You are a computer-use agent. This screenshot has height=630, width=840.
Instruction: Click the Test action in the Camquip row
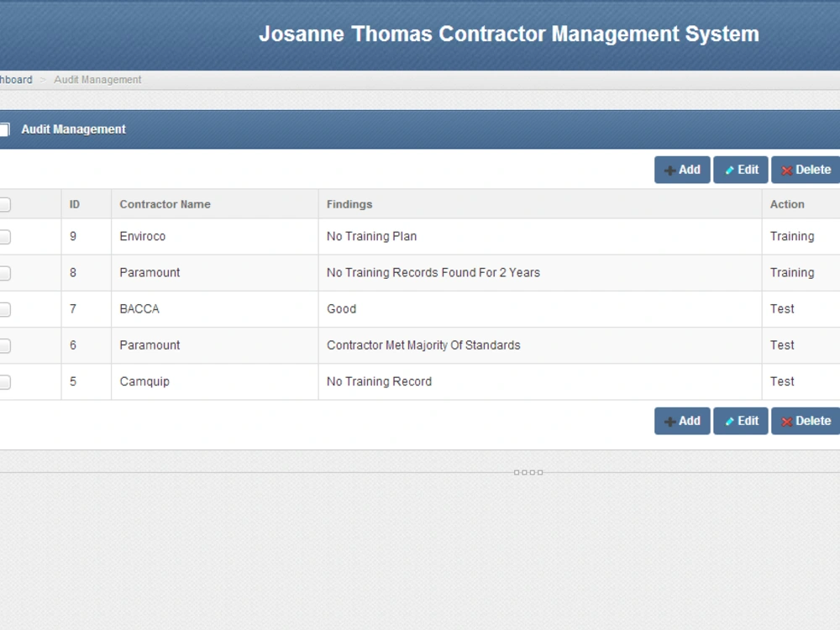coord(782,381)
